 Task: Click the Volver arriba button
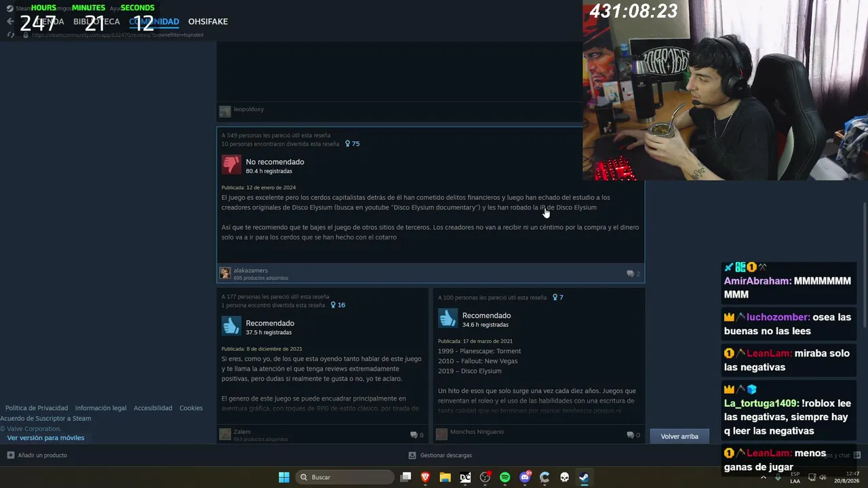pos(679,436)
